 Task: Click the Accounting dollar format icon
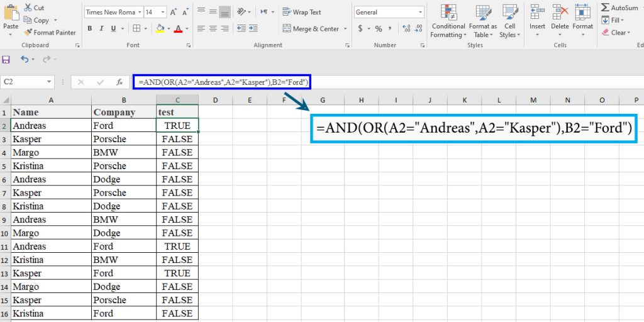pos(360,28)
